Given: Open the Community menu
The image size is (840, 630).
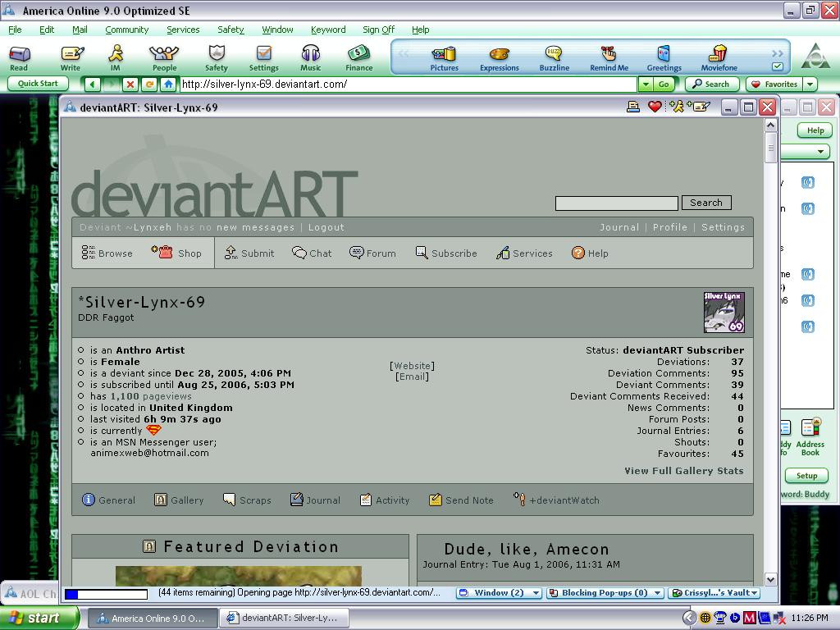Looking at the screenshot, I should [x=127, y=30].
